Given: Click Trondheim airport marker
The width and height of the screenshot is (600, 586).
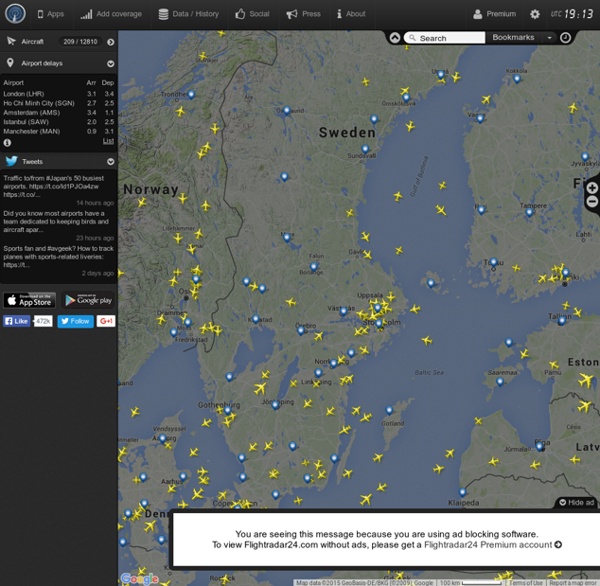Looking at the screenshot, I should pos(191,94).
